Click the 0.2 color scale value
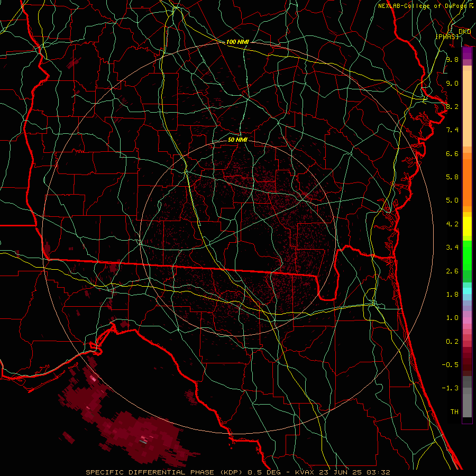Screen dimensions: 476x476 tap(452, 342)
